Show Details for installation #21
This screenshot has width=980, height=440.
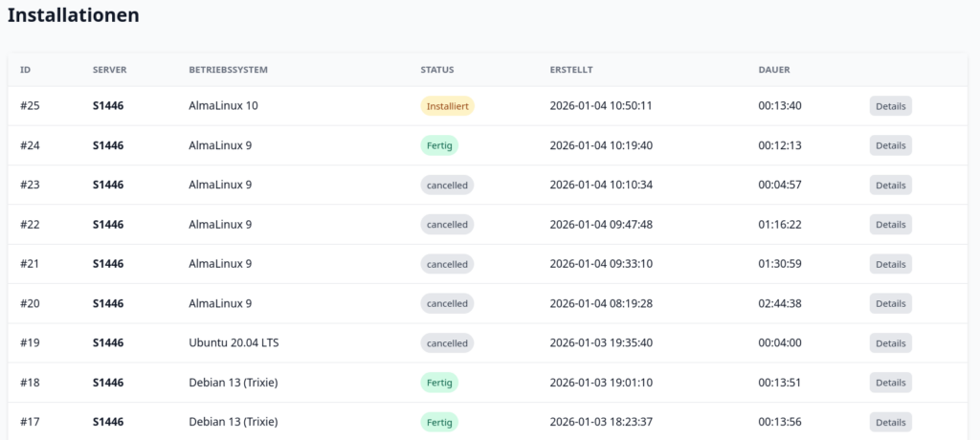[890, 264]
